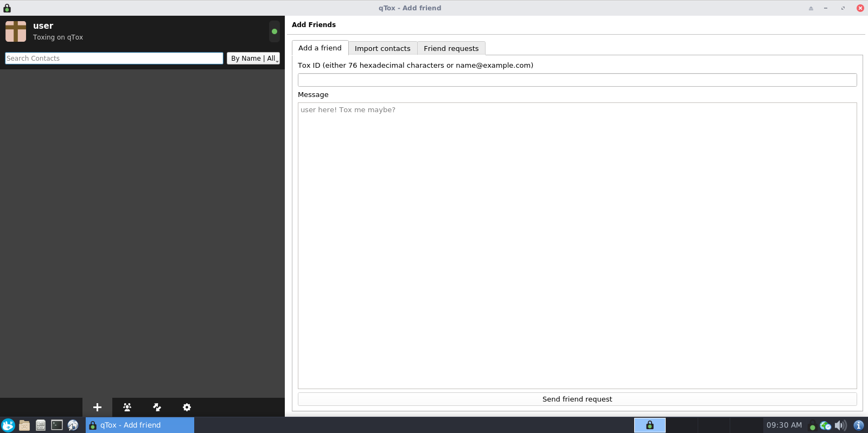Switch to the Import contacts tab

click(382, 48)
